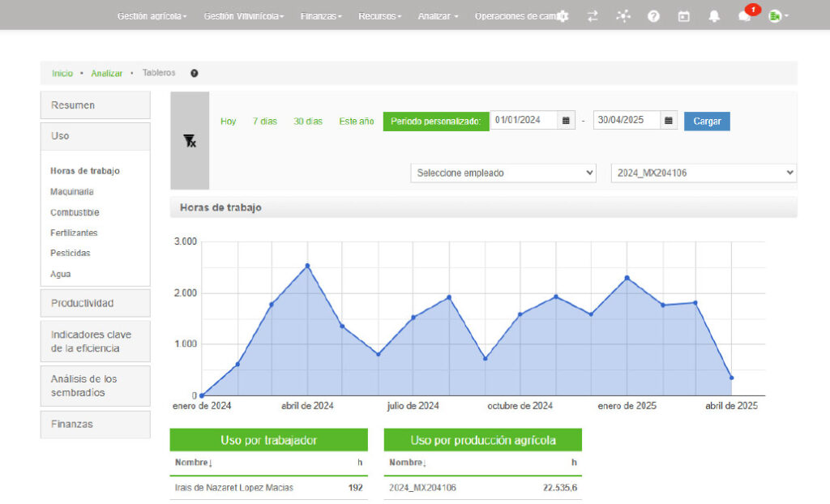Viewport: 830px width, 504px height.
Task: Click the transfer arrows icon
Action: tap(593, 16)
